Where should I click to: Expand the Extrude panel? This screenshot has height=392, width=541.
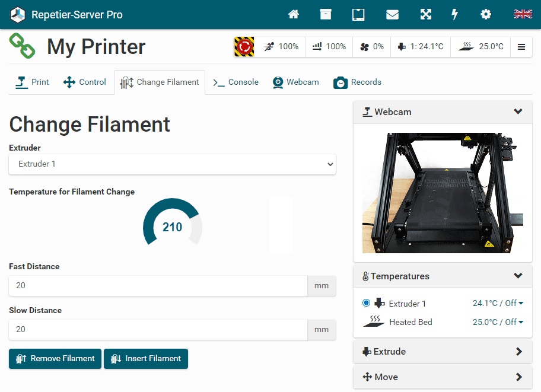[x=518, y=352]
